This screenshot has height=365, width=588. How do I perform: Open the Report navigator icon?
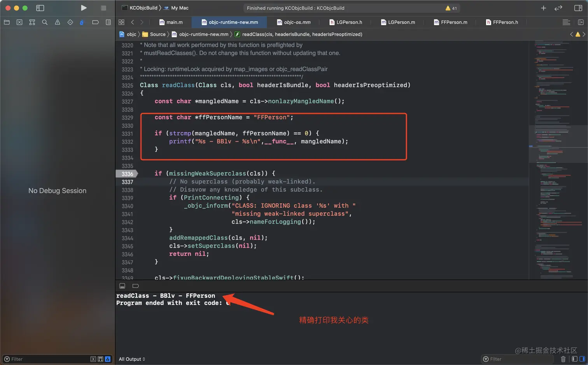pyautogui.click(x=108, y=22)
